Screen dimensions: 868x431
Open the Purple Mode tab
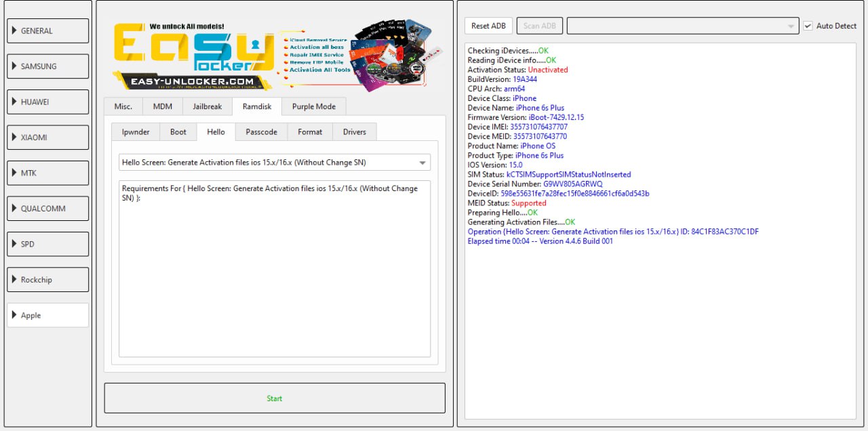click(314, 106)
